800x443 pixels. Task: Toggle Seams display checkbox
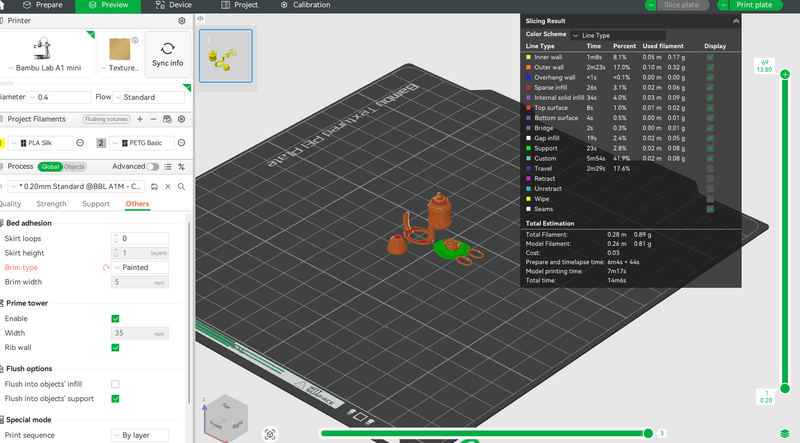pyautogui.click(x=710, y=209)
